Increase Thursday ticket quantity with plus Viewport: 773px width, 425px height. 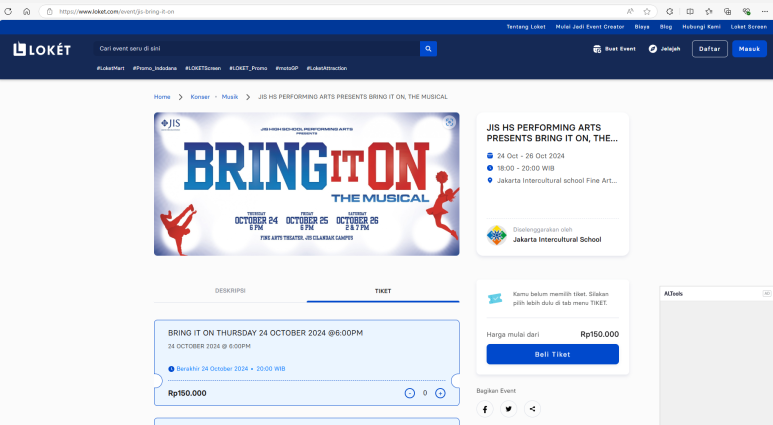[440, 393]
